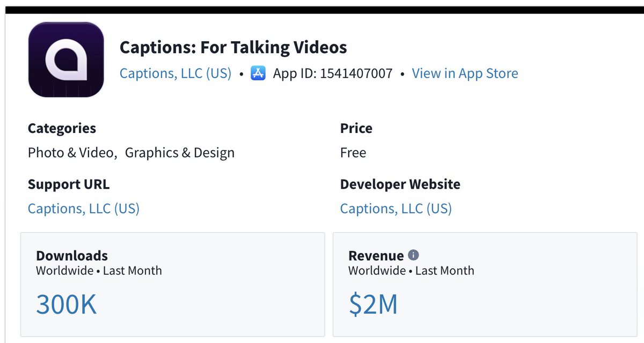Open the View in App Store link

pyautogui.click(x=465, y=73)
